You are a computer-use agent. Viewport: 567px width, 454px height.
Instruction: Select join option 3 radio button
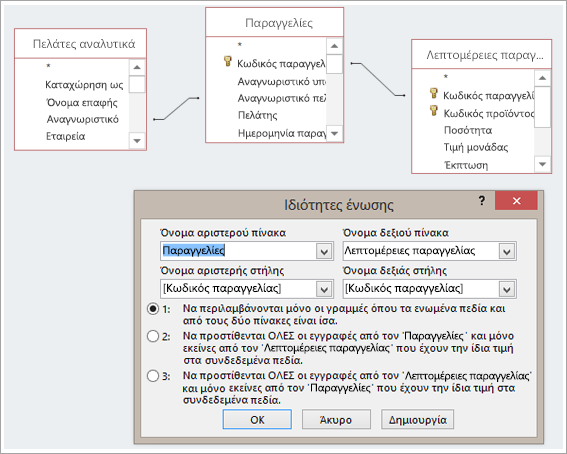153,376
